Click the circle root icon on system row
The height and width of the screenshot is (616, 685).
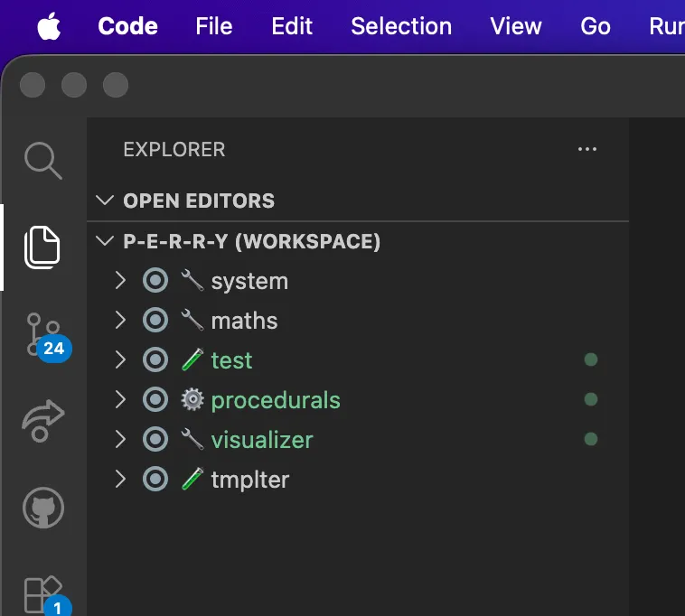(155, 280)
